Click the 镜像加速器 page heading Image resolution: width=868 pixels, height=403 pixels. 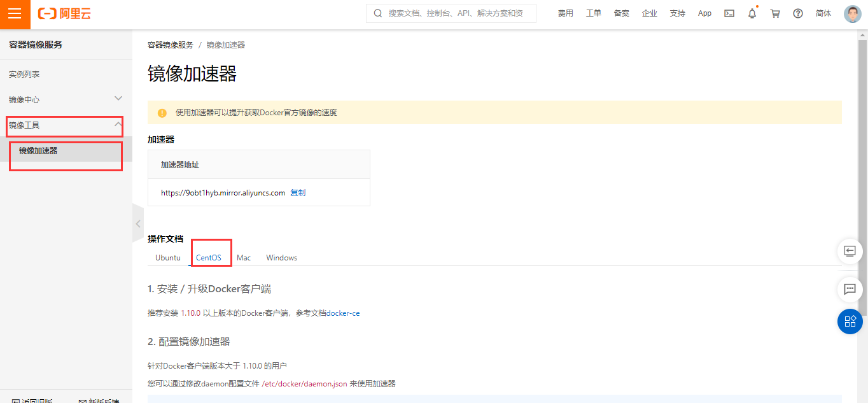pyautogui.click(x=192, y=74)
